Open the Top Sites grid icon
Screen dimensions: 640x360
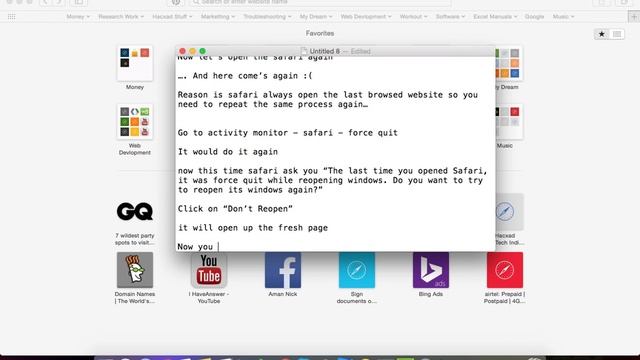[x=11, y=17]
